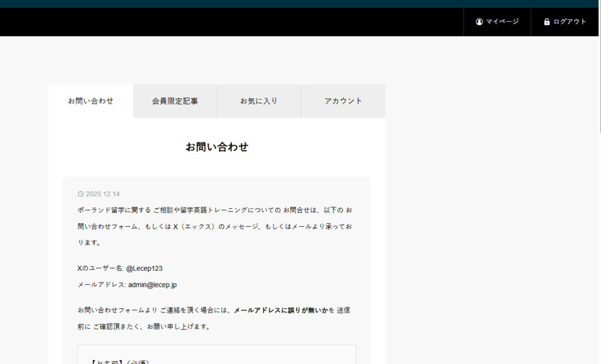Click the 【お名前】(必須) form field label
Screen dimensions: 601x364
pyautogui.click(x=120, y=361)
